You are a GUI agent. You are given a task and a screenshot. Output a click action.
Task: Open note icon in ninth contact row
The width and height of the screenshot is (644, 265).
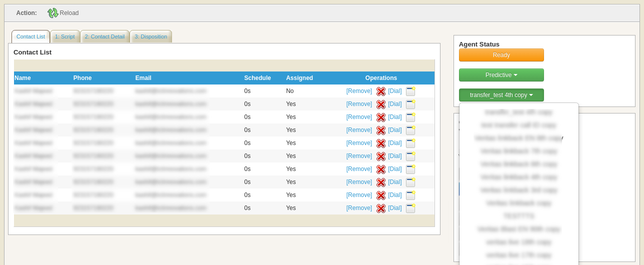click(410, 195)
